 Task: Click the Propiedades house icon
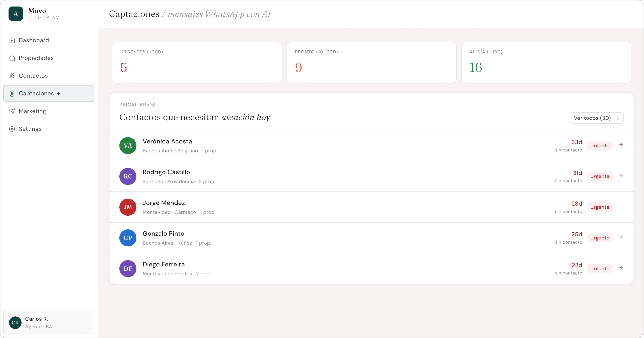pyautogui.click(x=12, y=58)
